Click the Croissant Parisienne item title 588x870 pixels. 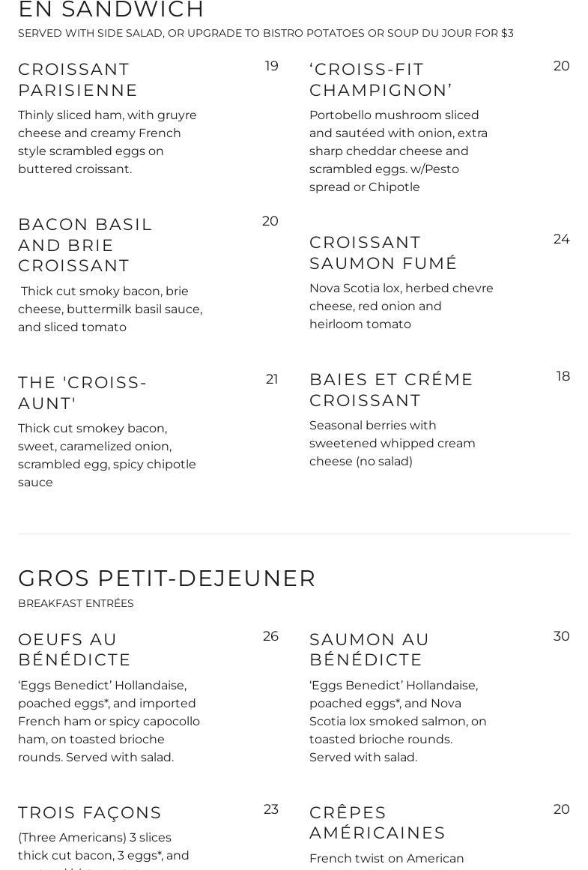coord(78,79)
